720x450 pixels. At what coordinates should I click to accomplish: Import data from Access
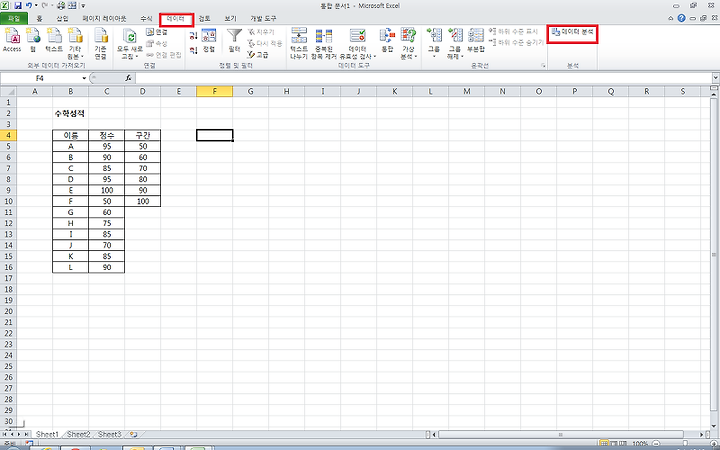coord(12,39)
